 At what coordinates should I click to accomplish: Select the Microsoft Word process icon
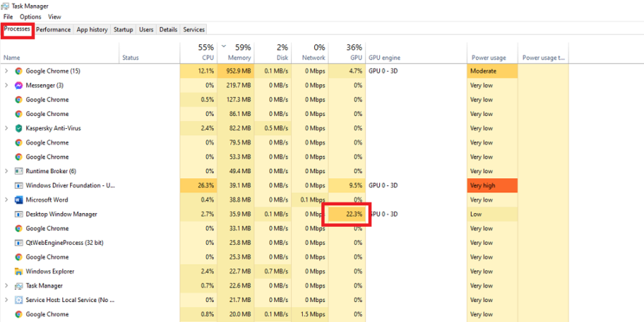point(19,200)
